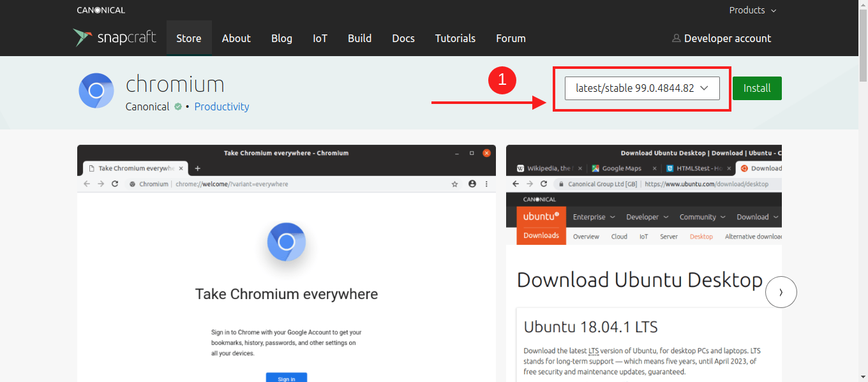
Task: Open the Build page
Action: tap(359, 38)
